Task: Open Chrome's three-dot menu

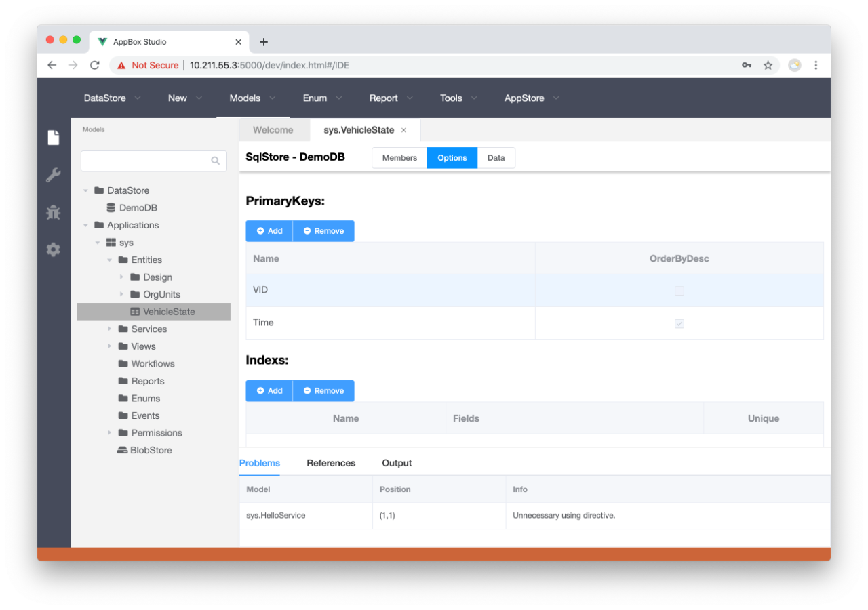Action: 816,65
